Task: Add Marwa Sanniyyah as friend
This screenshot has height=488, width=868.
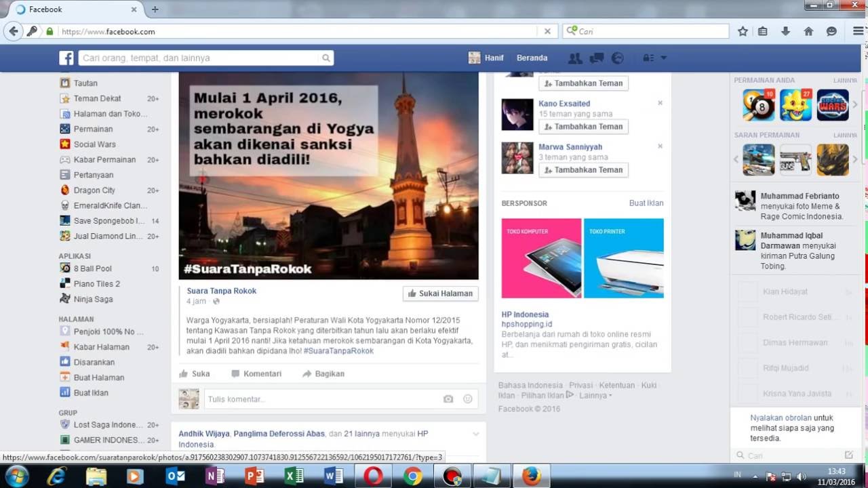Action: coord(583,170)
